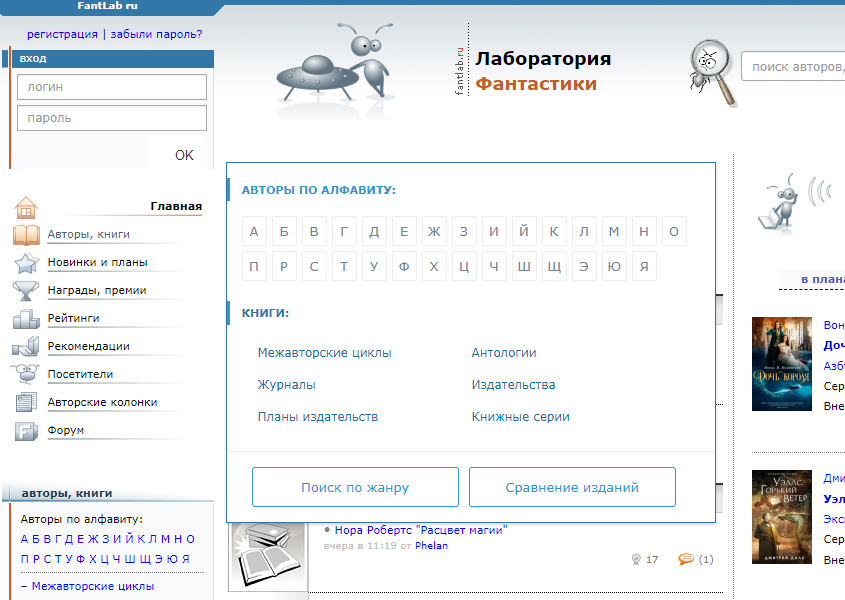Click the comments speech bubble icon
The height and width of the screenshot is (600, 845).
(x=686, y=559)
